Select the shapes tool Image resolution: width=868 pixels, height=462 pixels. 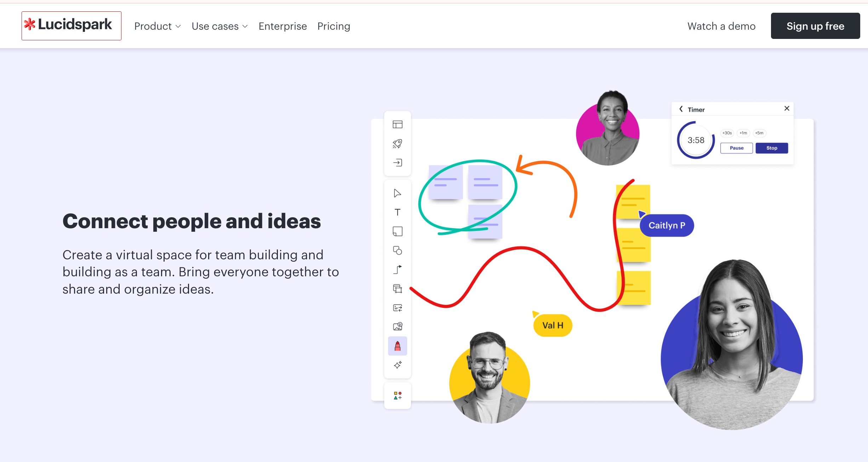397,250
